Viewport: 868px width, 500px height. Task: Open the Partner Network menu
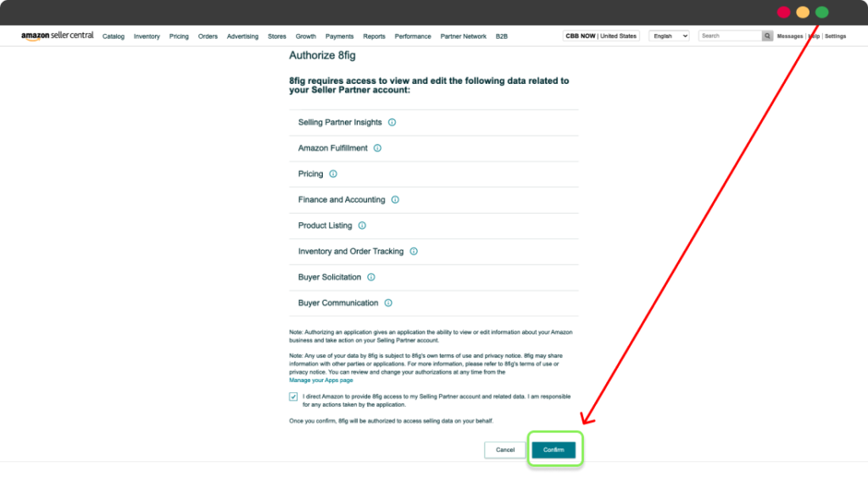coord(464,36)
